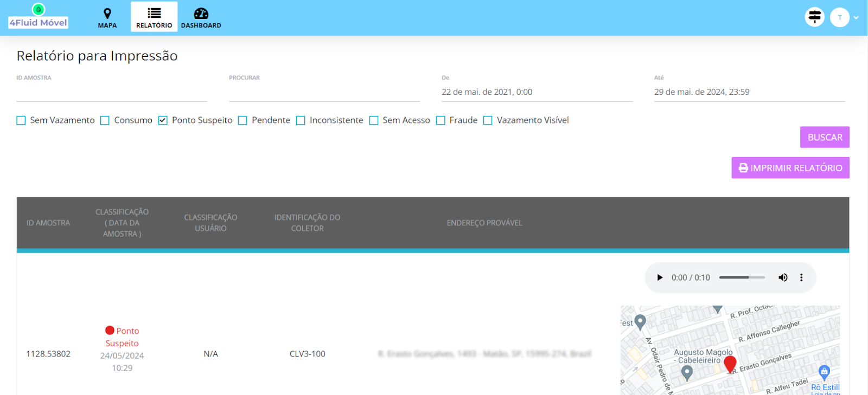This screenshot has height=395, width=868.
Task: Open the De start date picker
Action: (x=536, y=92)
